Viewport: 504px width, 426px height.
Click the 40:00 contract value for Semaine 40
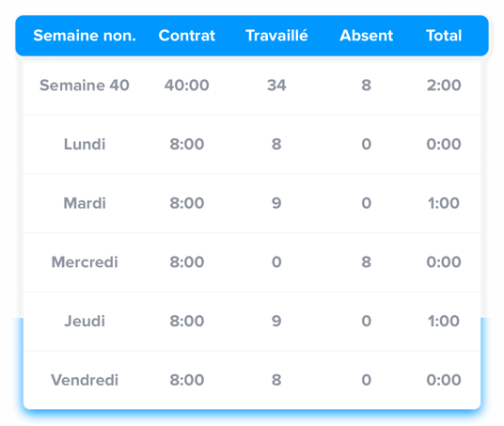click(187, 86)
